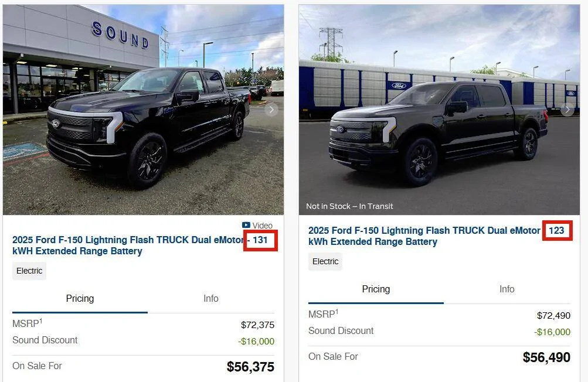The image size is (588, 382).
Task: Open the right 123 kWh Lightning Flash listing title
Action: click(x=436, y=236)
